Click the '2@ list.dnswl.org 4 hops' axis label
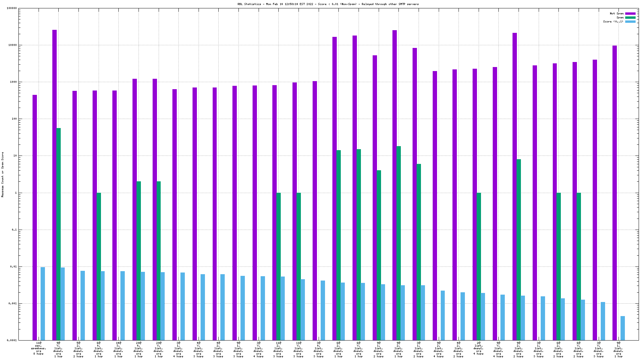The height and width of the screenshot is (362, 644). coord(479,348)
